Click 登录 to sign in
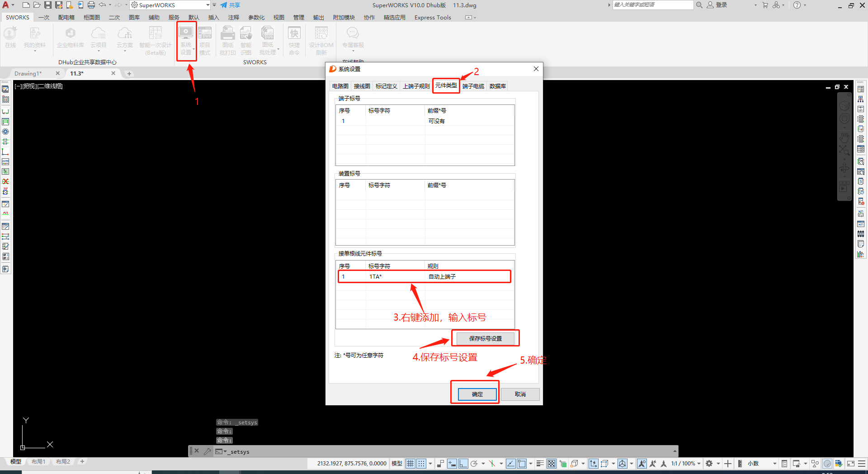868x474 pixels. tap(717, 5)
